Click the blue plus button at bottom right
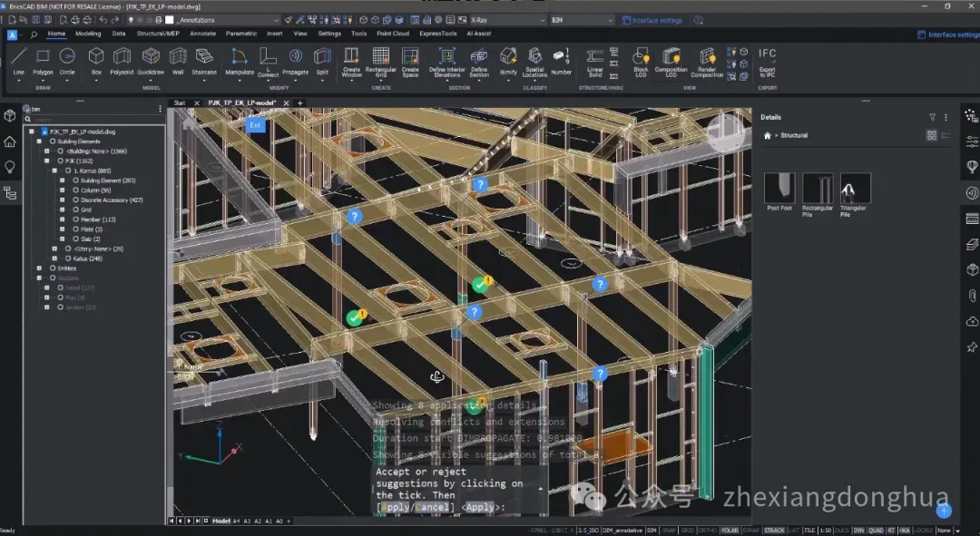Viewport: 980px width, 536px height. tap(944, 511)
